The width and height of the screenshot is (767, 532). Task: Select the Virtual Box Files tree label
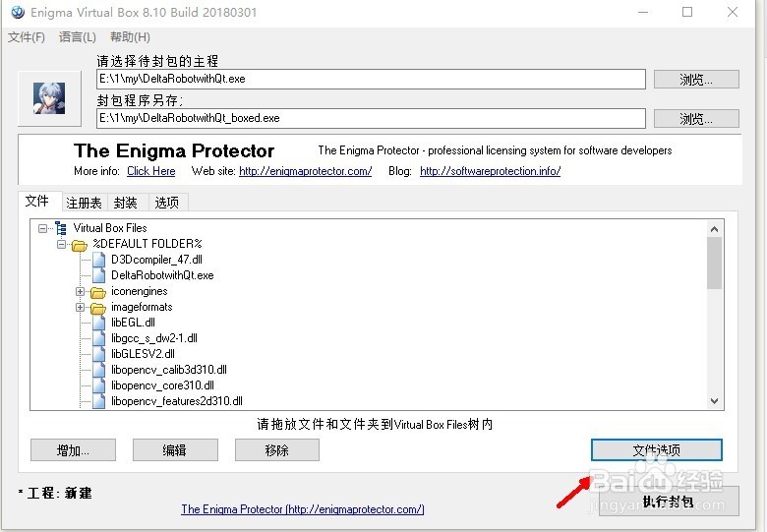110,228
